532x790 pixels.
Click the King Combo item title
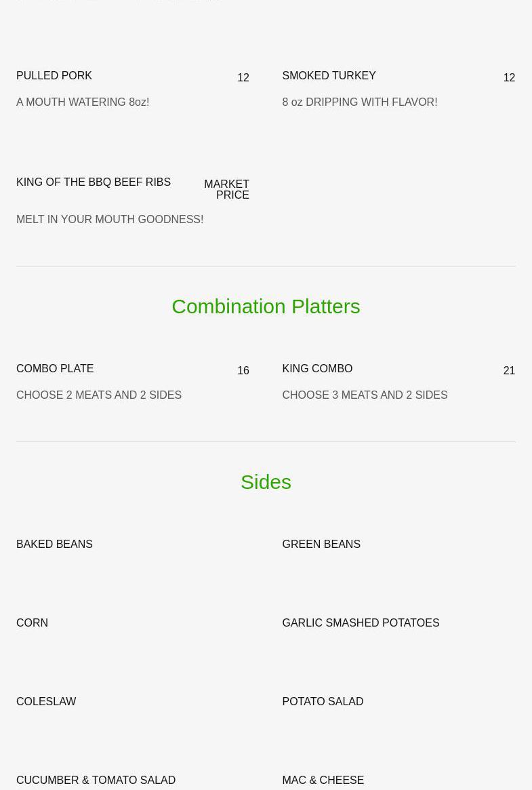317,369
